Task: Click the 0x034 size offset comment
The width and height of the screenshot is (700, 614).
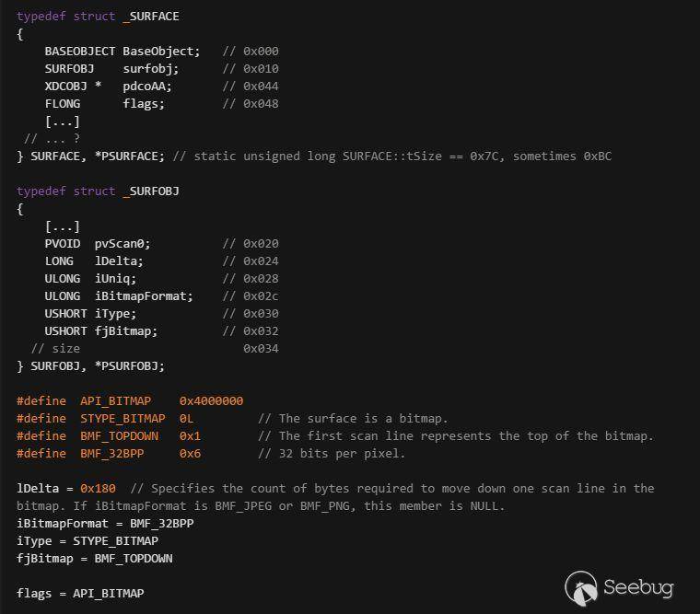Action: [261, 349]
